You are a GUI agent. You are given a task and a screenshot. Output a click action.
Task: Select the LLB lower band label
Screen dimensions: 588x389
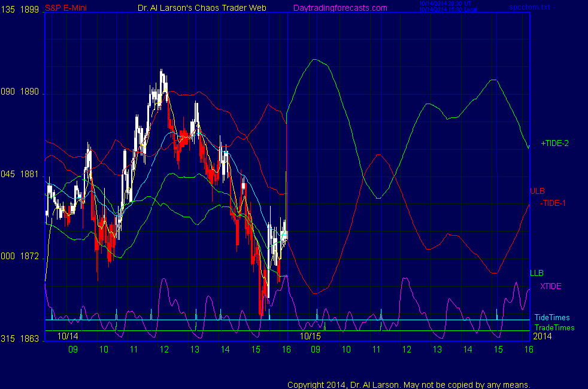[537, 273]
